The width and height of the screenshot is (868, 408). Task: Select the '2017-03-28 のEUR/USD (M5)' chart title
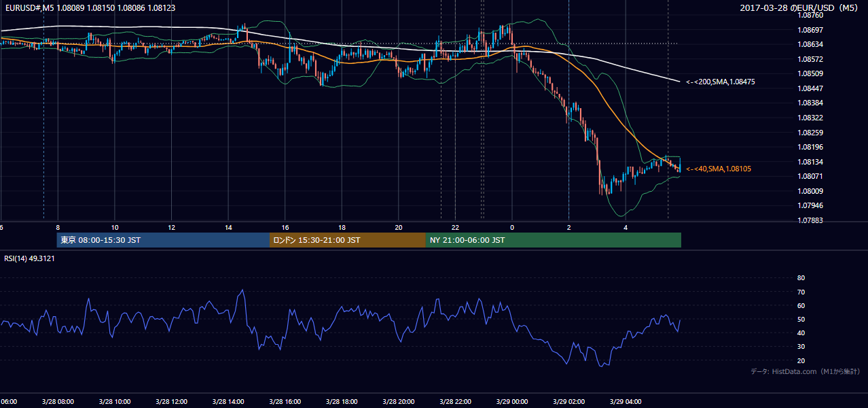[x=800, y=8]
